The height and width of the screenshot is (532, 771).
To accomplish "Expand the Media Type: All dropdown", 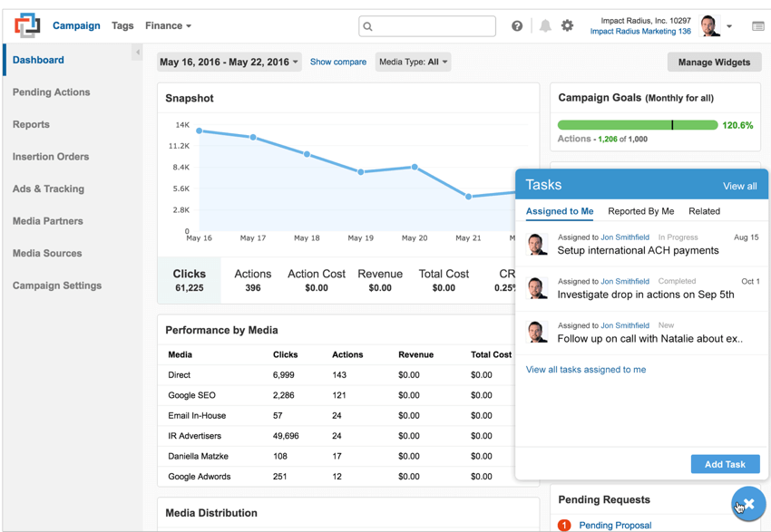I will (x=414, y=63).
